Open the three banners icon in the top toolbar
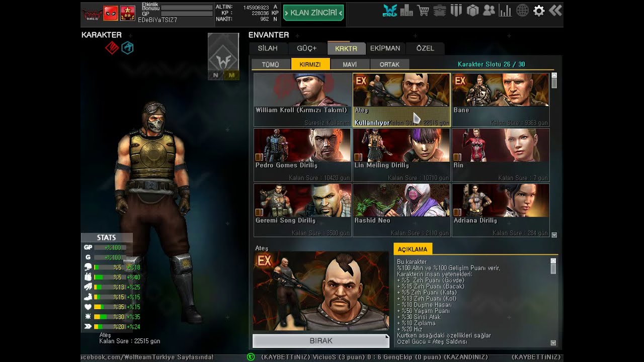The height and width of the screenshot is (362, 644). [x=456, y=11]
